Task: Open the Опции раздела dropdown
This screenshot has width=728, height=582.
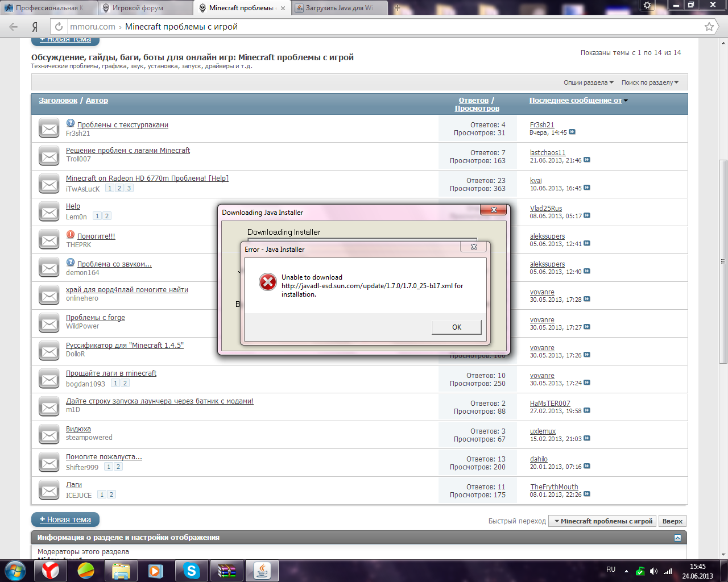Action: pyautogui.click(x=589, y=82)
